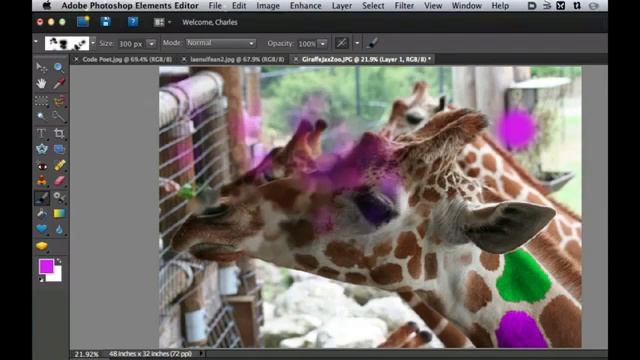Open the View menu

pyautogui.click(x=433, y=6)
